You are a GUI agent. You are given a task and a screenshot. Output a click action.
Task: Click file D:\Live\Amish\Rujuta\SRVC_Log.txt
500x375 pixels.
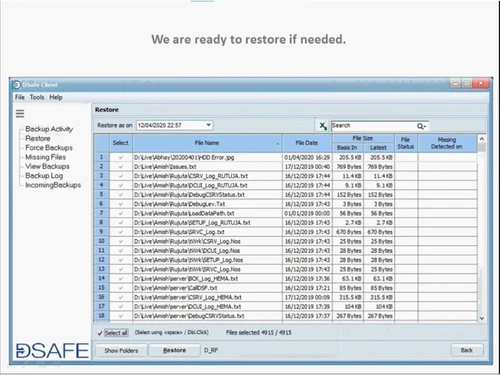[179, 232]
